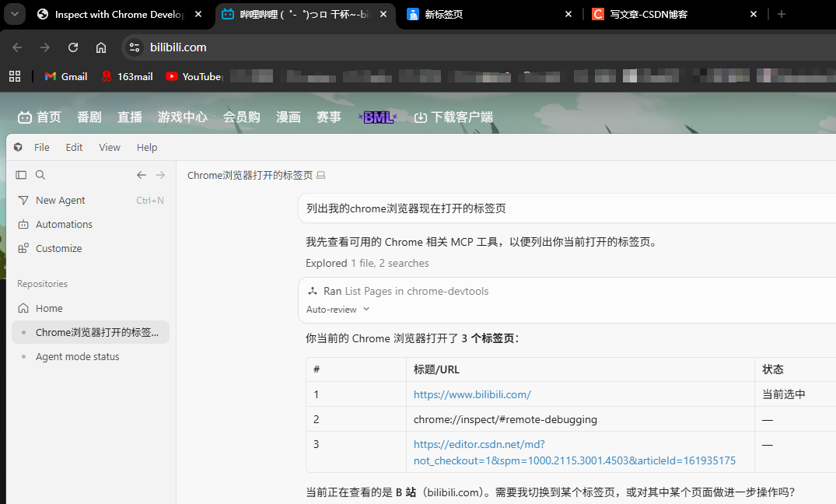This screenshot has height=504, width=836.
Task: Open the Chrome apps grid bookmark icon
Action: pos(15,76)
